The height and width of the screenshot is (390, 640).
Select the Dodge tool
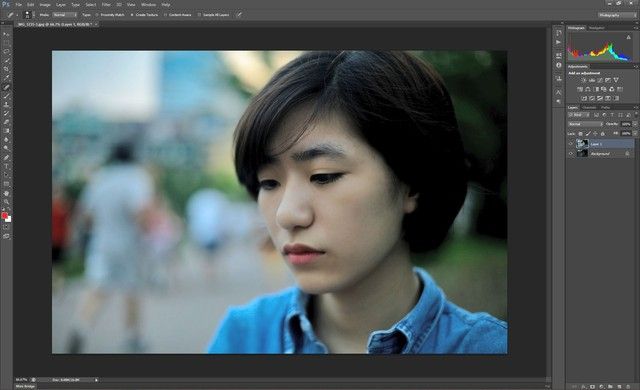(6, 148)
